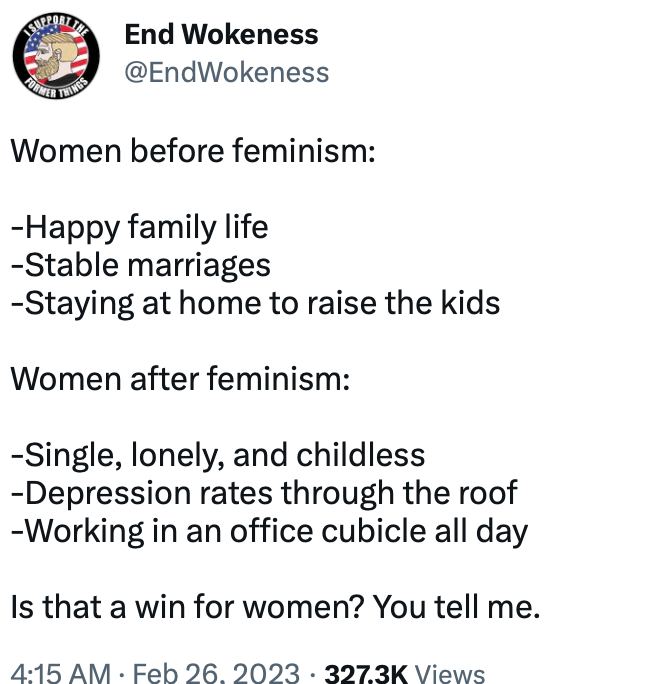660x684 pixels.
Task: Click '-Depression rates through the roof' line
Action: point(264,493)
